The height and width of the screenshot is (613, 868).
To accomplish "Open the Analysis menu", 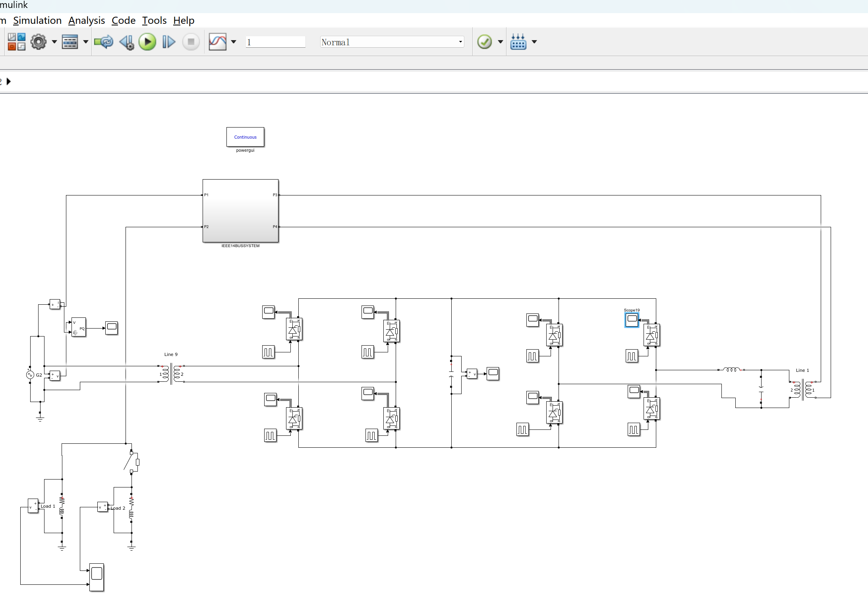I will click(86, 20).
